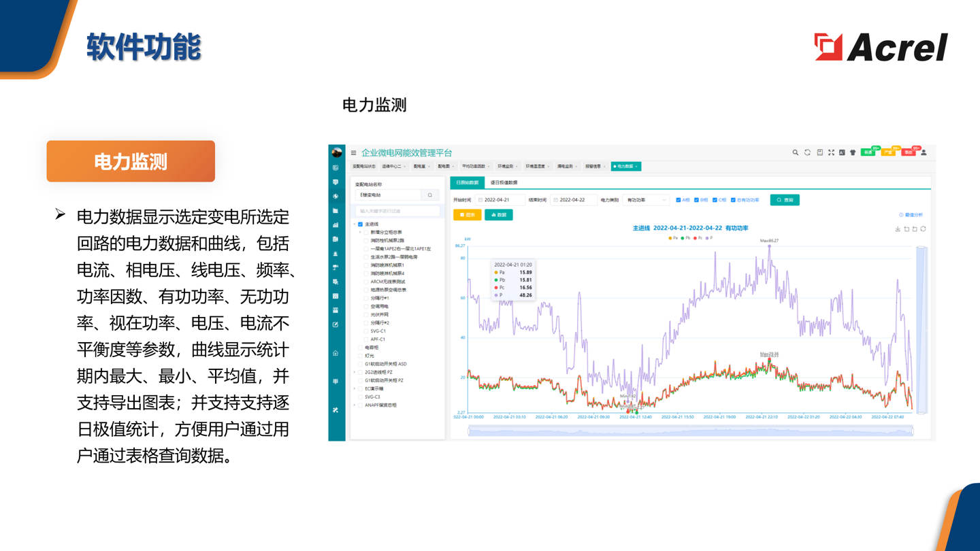
Task: Check the 新增分立柜总表 checkbox
Action: pos(366,232)
